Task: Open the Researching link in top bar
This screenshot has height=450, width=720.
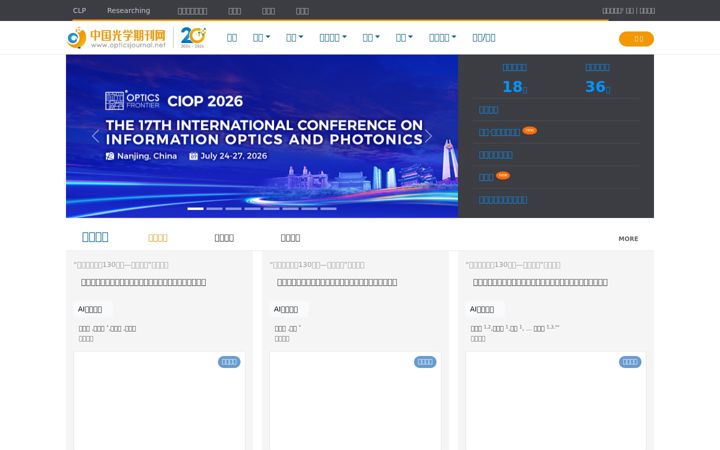Action: (x=129, y=11)
